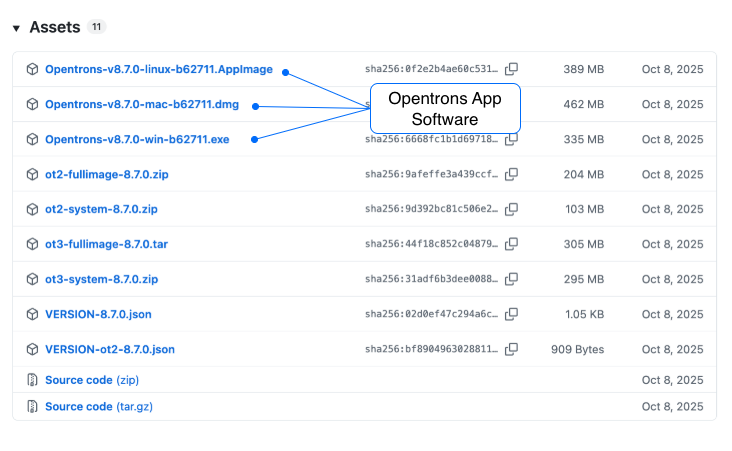
Task: Click Oct 8, 2025 date in Source code (zip) row
Action: pos(672,380)
